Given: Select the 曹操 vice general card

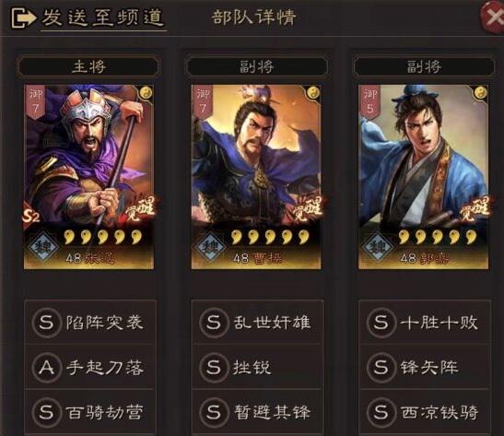Looking at the screenshot, I should pyautogui.click(x=256, y=177).
